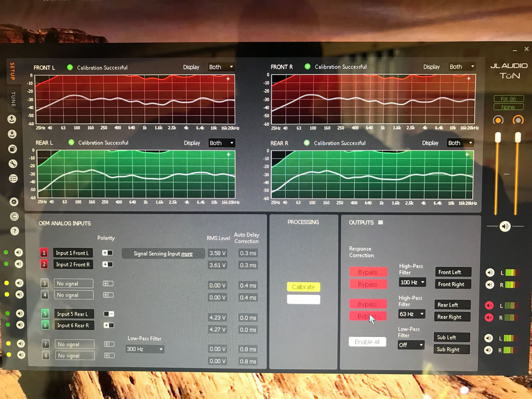This screenshot has width=532, height=399.
Task: Expand the 100 Hz High-Pass Filter dropdown
Action: 412,282
